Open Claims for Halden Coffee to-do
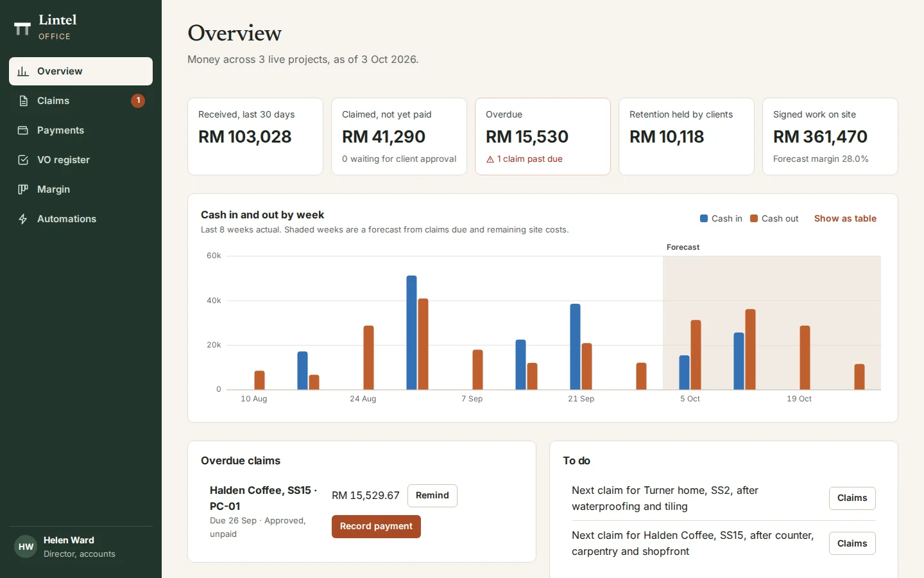 [852, 543]
